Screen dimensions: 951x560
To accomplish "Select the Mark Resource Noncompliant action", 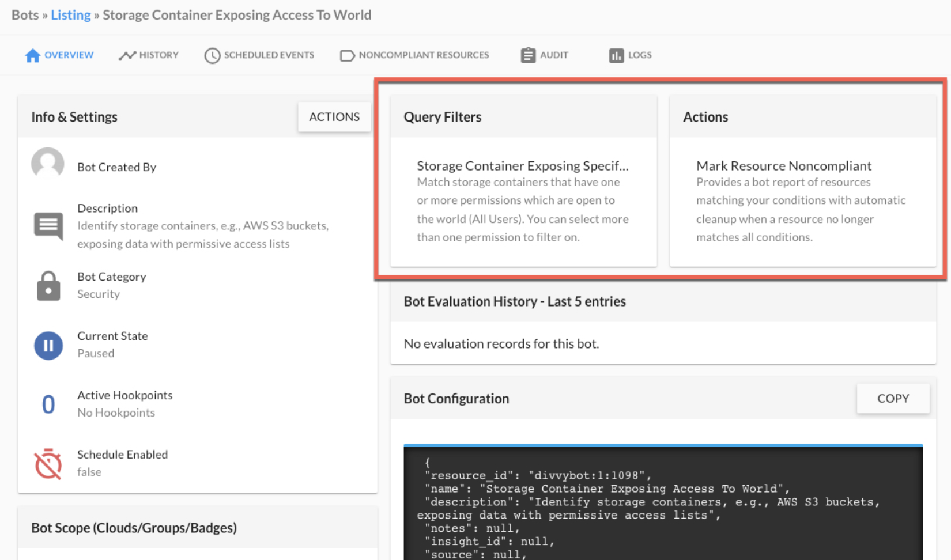I will coord(784,166).
